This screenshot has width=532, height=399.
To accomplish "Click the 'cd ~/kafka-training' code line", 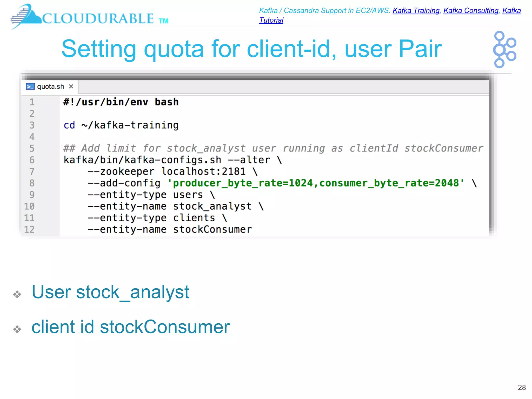I will [121, 125].
